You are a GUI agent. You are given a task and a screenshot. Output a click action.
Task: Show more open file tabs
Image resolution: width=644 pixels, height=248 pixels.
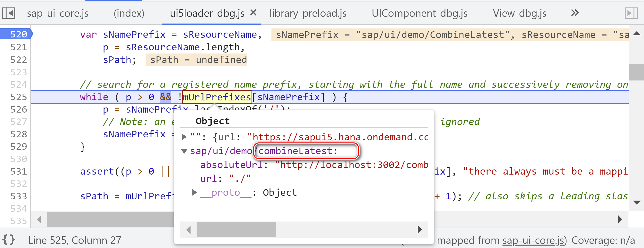coord(575,13)
